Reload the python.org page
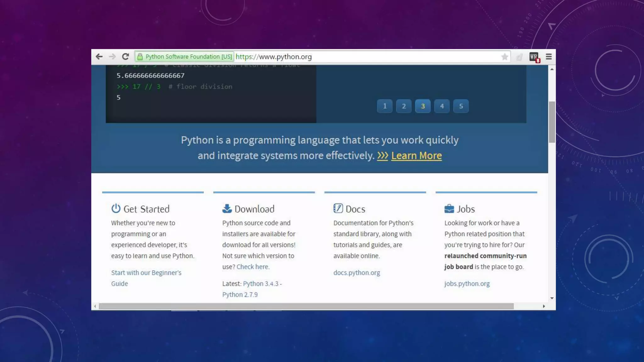 coord(125,57)
